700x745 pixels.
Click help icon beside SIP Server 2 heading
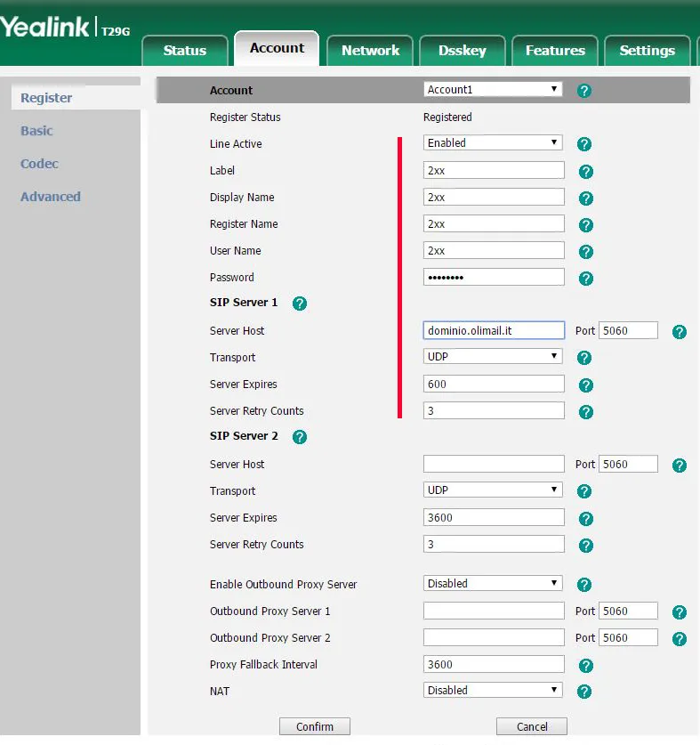tap(300, 437)
